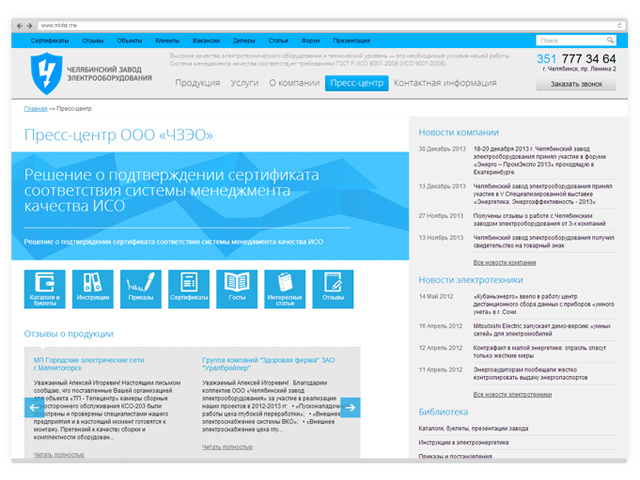Click the reload icon in address bar
This screenshot has width=640, height=480.
(620, 25)
